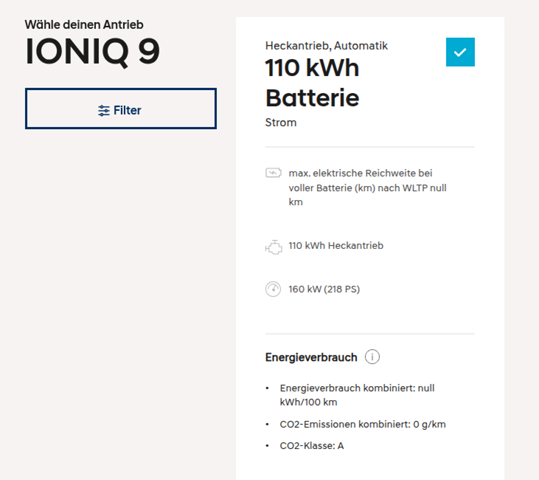Click the engine icon beside 110 kWh Heckantrieb
Image resolution: width=539 pixels, height=480 pixels.
coord(273,247)
